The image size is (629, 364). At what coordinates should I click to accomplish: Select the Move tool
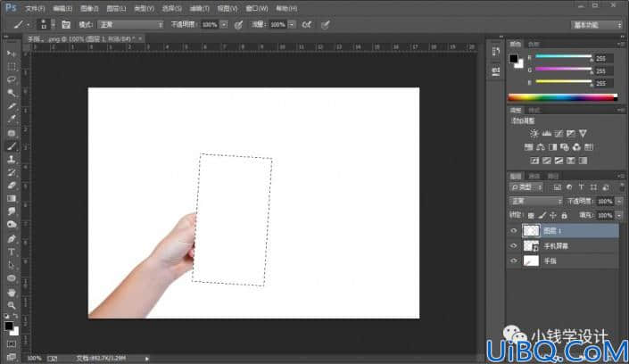pyautogui.click(x=12, y=54)
